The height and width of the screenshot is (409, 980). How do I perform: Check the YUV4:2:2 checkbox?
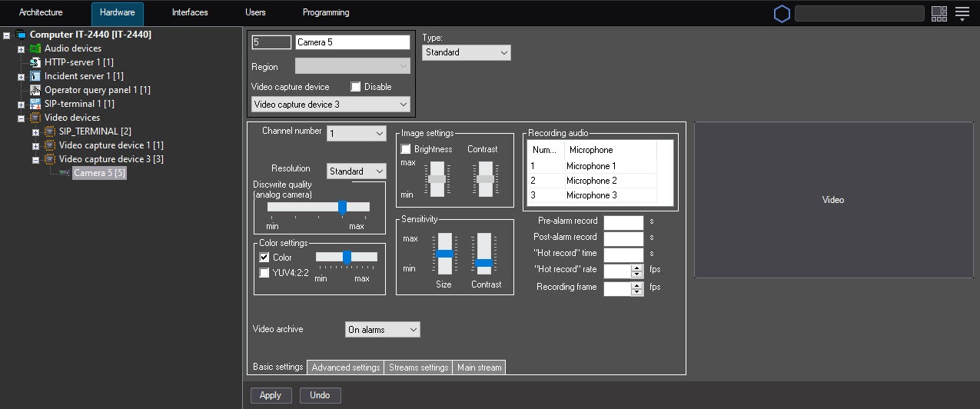click(x=264, y=272)
